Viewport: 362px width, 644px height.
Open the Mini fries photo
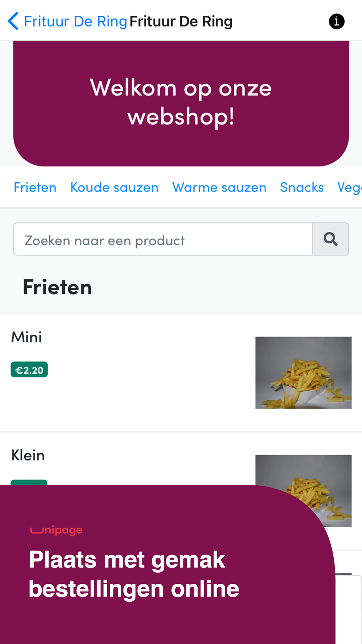click(x=303, y=373)
